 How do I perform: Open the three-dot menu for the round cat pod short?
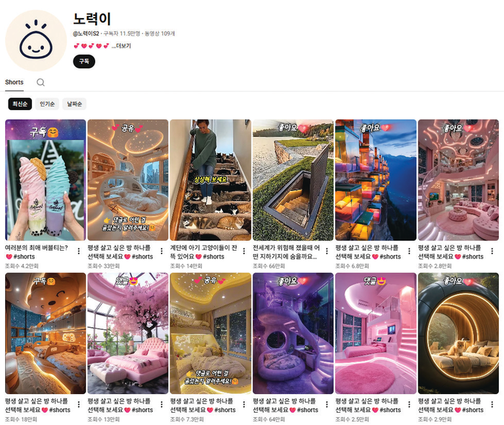pyautogui.click(x=492, y=404)
